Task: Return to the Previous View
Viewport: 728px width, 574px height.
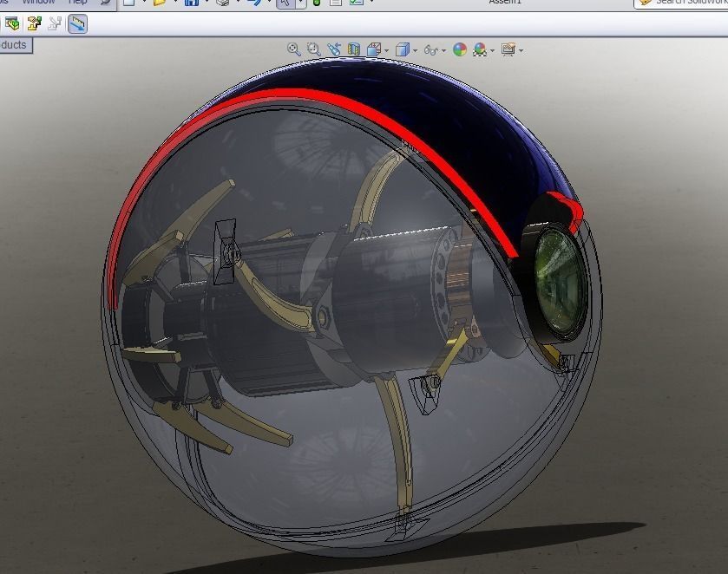Action: point(334,49)
